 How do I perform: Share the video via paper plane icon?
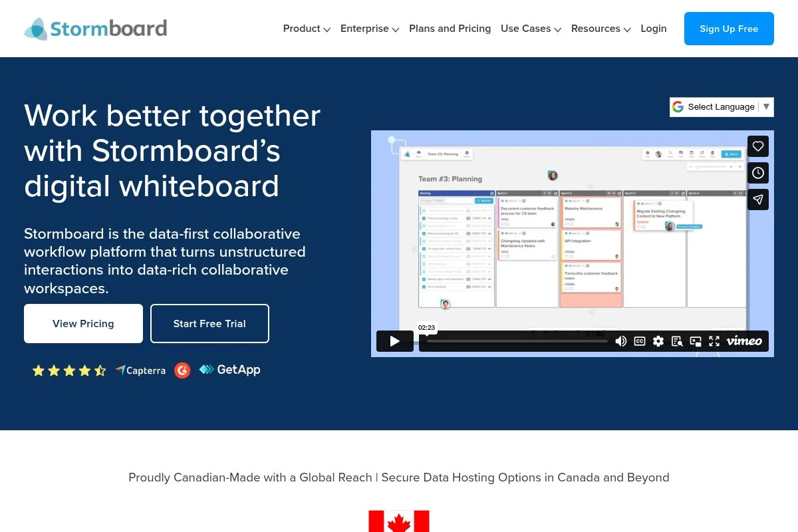click(x=758, y=199)
